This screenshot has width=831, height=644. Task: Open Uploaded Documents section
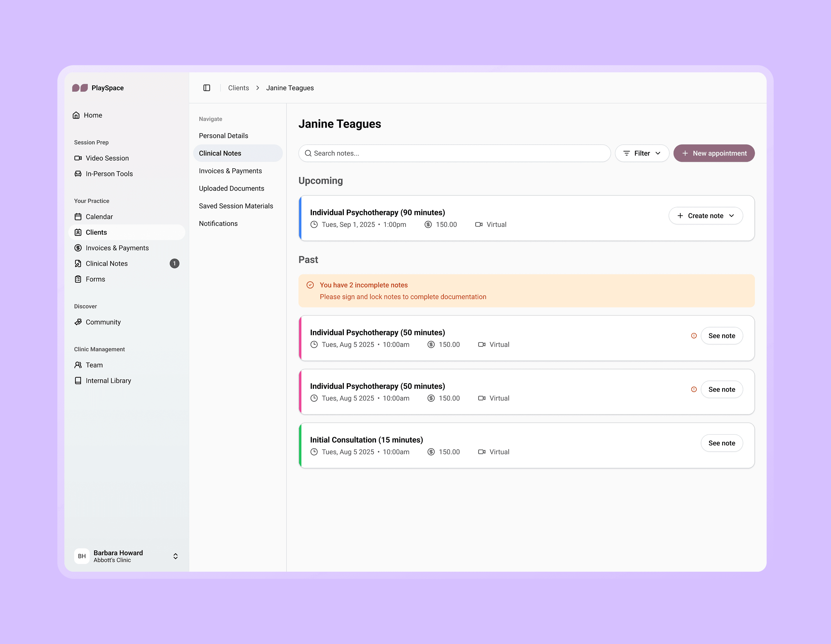pos(231,189)
